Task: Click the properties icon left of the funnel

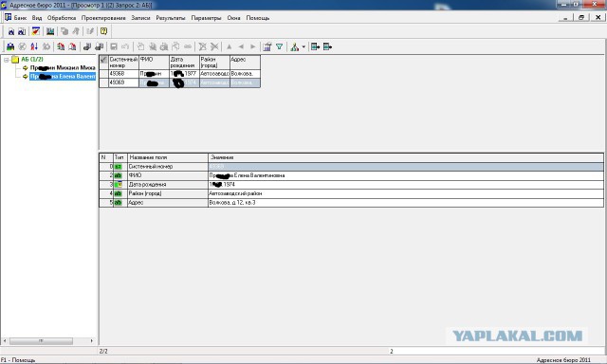Action: 267,46
